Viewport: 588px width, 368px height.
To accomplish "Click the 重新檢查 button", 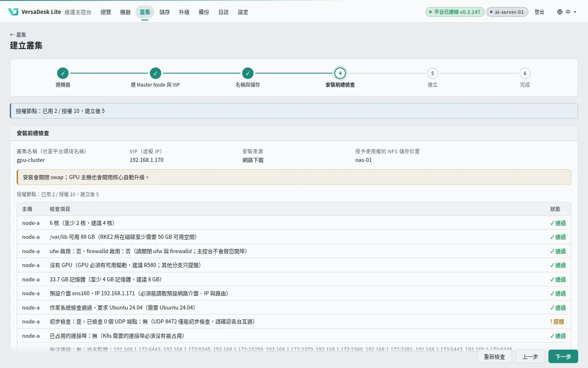I will click(x=494, y=356).
